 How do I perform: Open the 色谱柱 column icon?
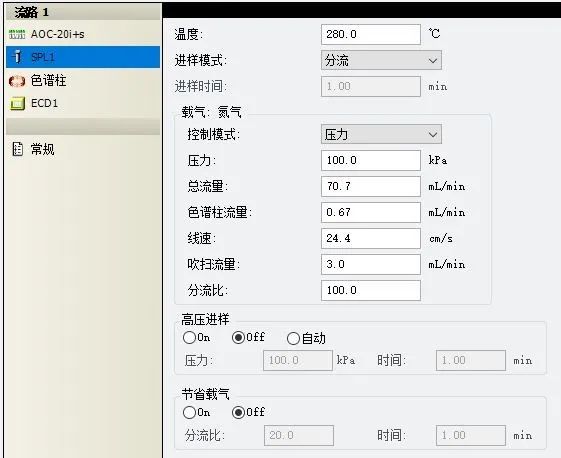point(17,81)
